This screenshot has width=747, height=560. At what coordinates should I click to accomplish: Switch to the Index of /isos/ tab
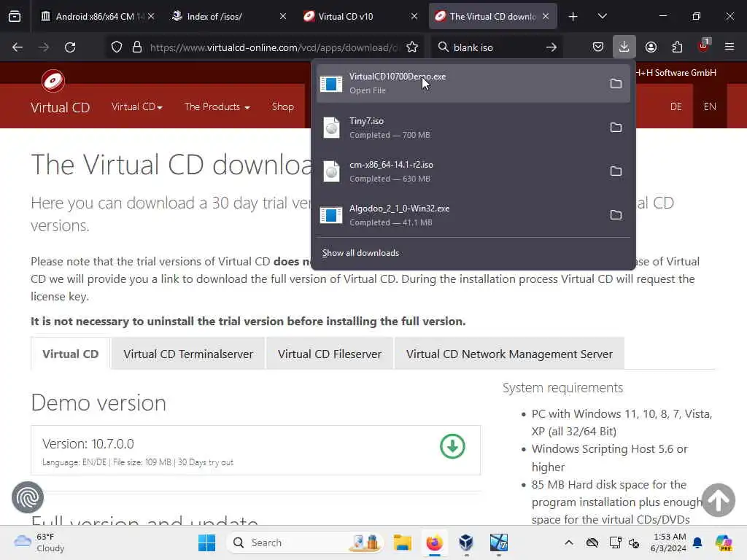tap(230, 16)
